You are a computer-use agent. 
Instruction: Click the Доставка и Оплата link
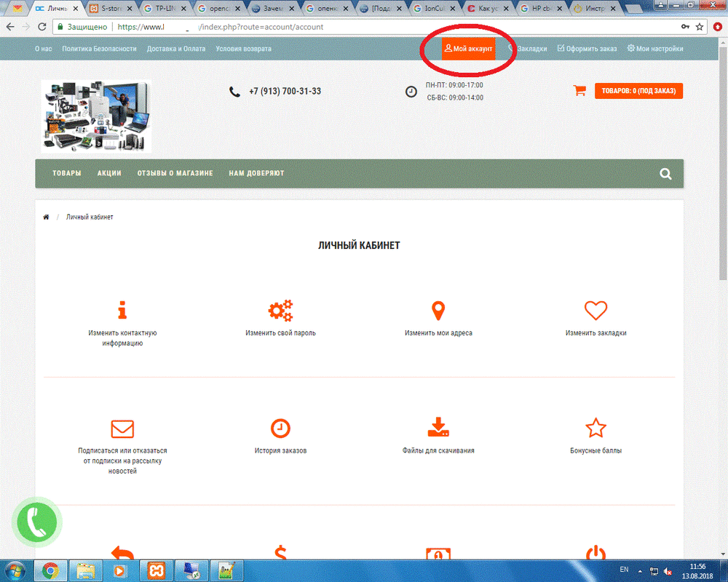click(176, 49)
